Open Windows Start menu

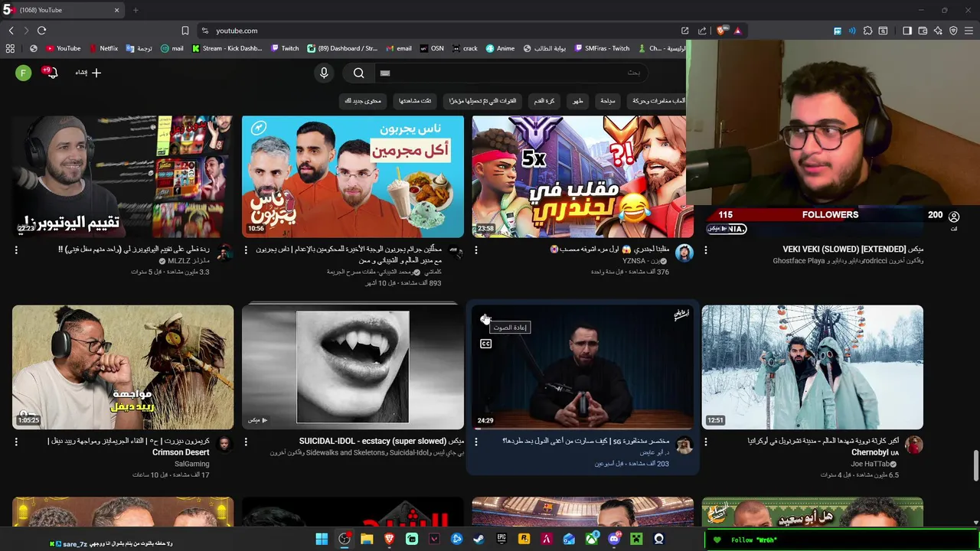pos(322,539)
